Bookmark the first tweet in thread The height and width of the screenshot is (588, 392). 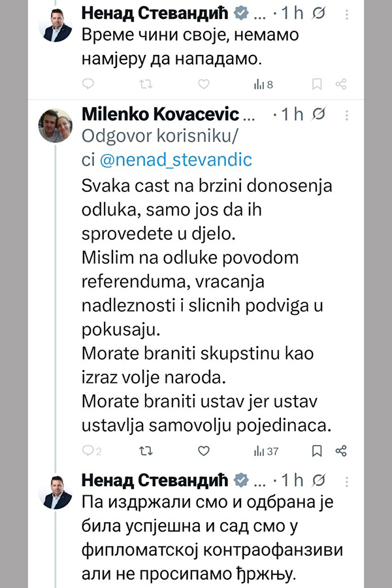click(x=317, y=84)
